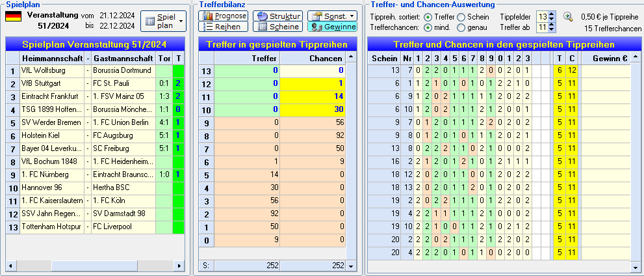The height and width of the screenshot is (276, 644).
Task: Click the Trefferbilanz scrollbar up arrow
Action: (350, 57)
